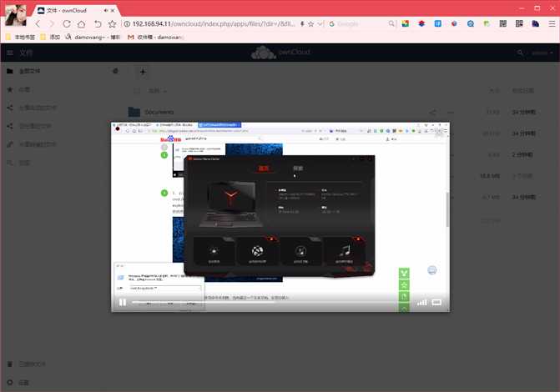Sort files by name header
The image size is (560, 392).
157,91
